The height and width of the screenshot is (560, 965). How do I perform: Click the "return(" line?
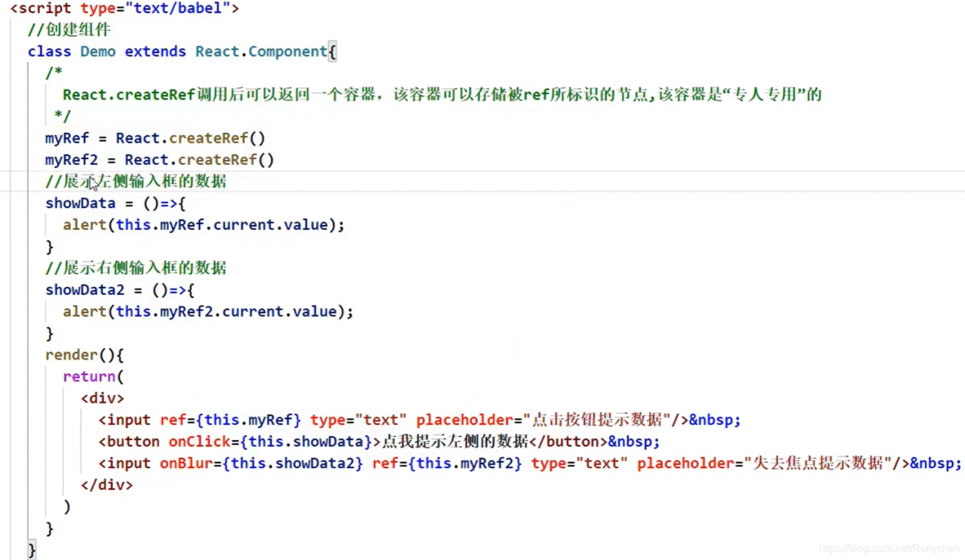click(93, 376)
